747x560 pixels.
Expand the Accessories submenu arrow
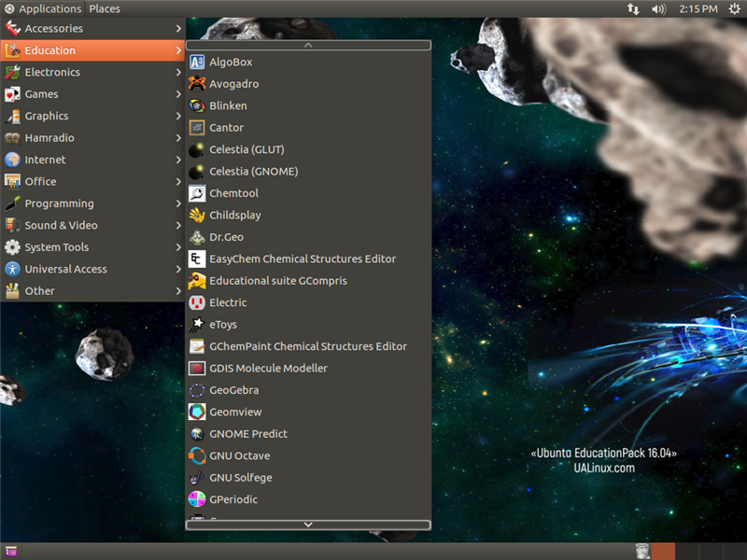tap(178, 29)
